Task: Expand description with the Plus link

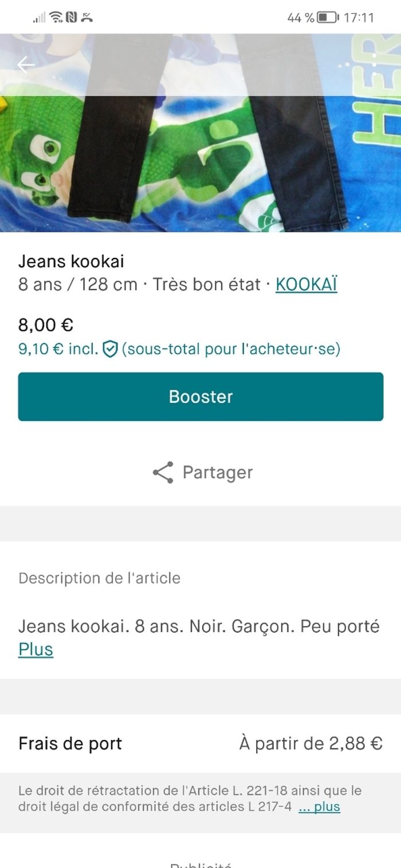Action: [x=36, y=649]
